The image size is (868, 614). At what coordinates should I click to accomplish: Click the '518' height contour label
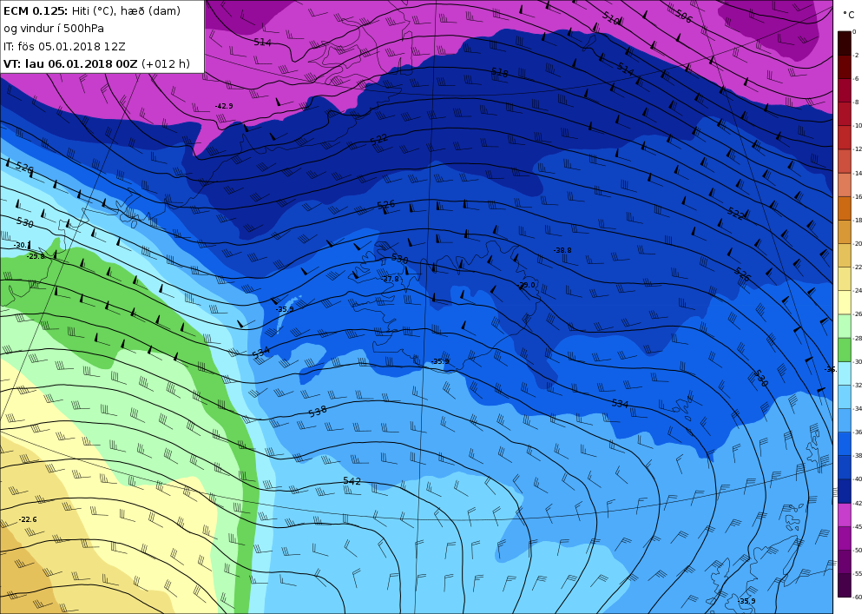click(x=499, y=72)
